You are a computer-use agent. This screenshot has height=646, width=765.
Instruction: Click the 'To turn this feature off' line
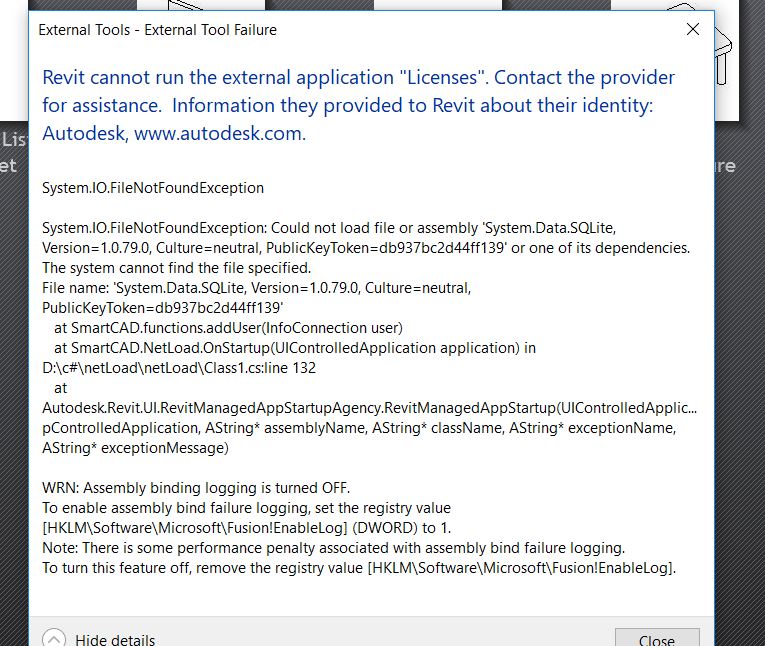[x=359, y=568]
